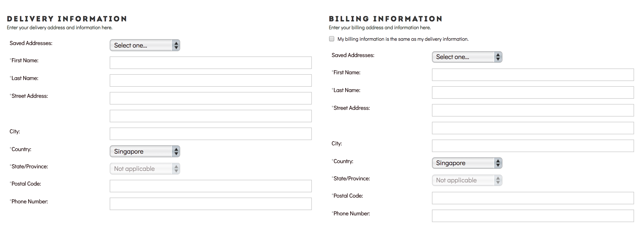Focus billing Last Name field
The image size is (644, 243).
click(x=533, y=92)
